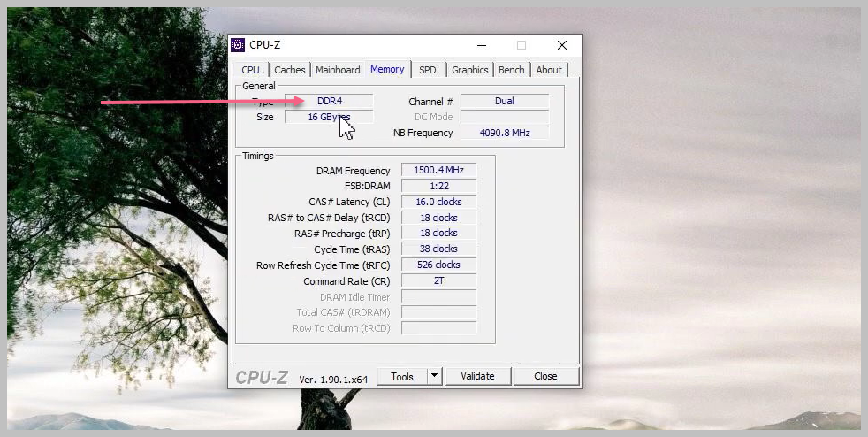
Task: Click the NB Frequency label
Action: tap(423, 133)
